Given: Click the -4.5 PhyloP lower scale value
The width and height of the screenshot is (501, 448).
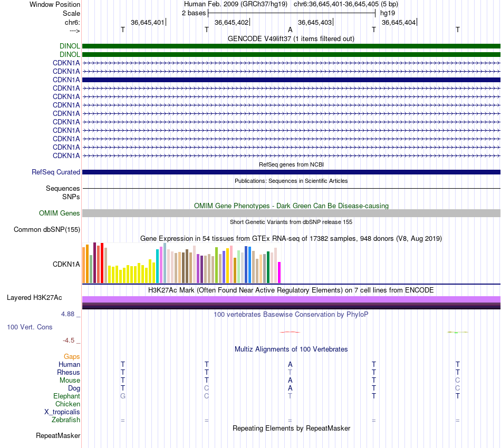Looking at the screenshot, I should coord(69,340).
